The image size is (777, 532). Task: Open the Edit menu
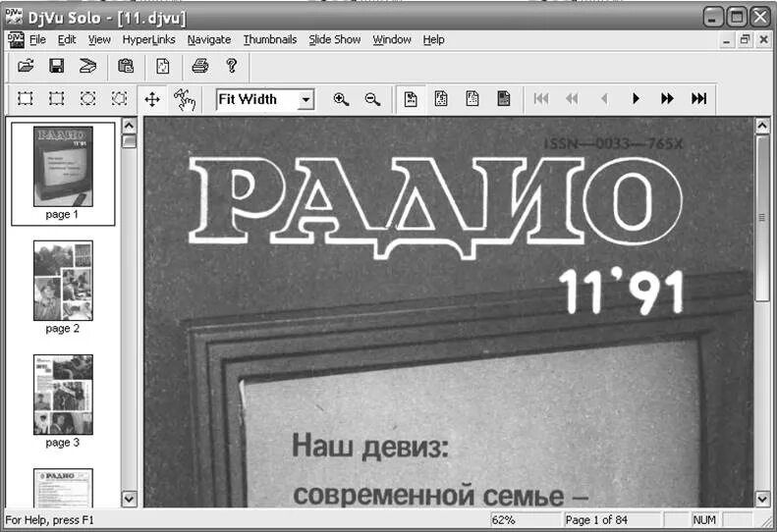pyautogui.click(x=67, y=39)
